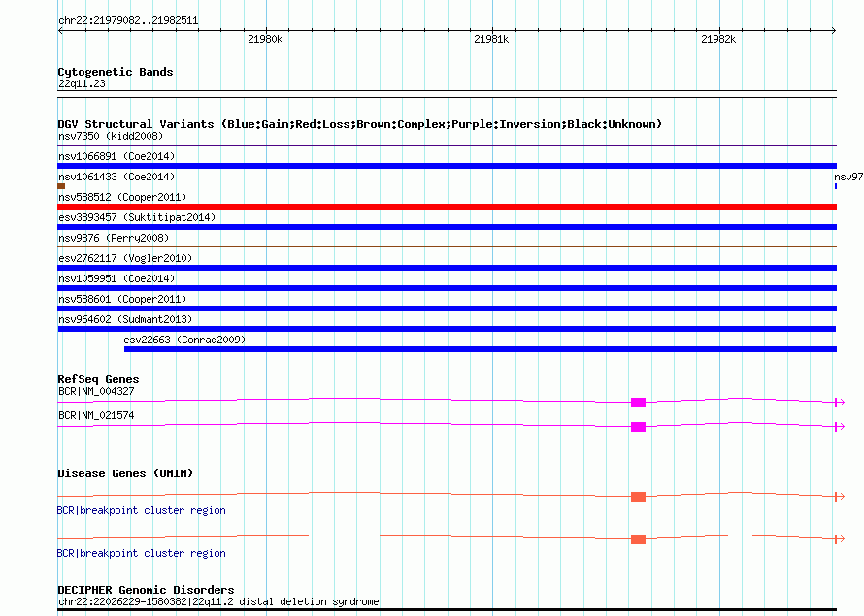Select the esv22663 blue gain bar
The image size is (864, 616).
(x=481, y=349)
